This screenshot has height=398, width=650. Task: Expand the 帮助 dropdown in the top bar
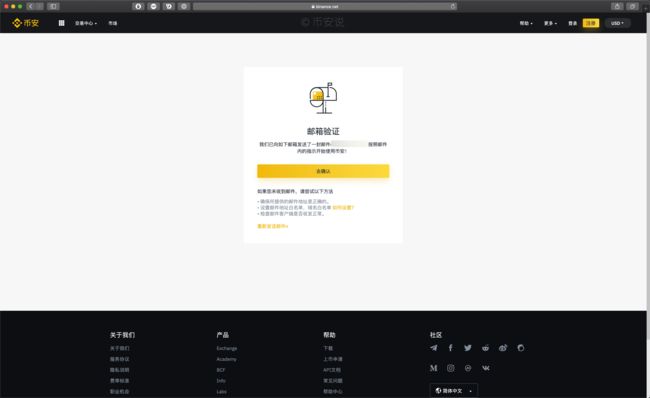[526, 23]
